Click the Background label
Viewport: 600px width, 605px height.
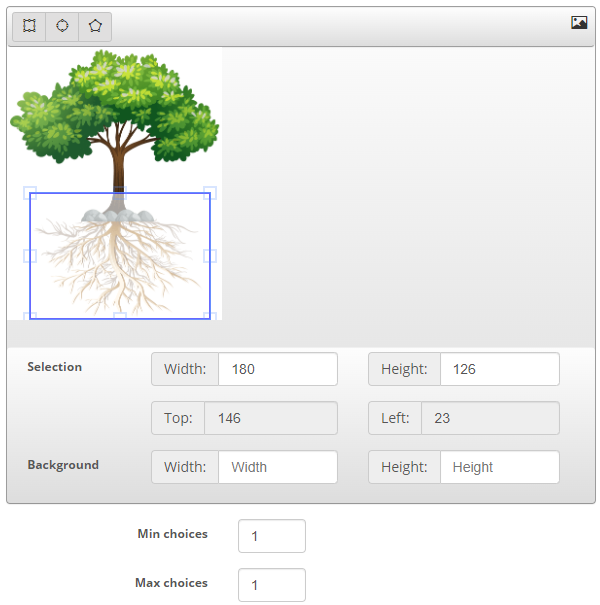(63, 465)
